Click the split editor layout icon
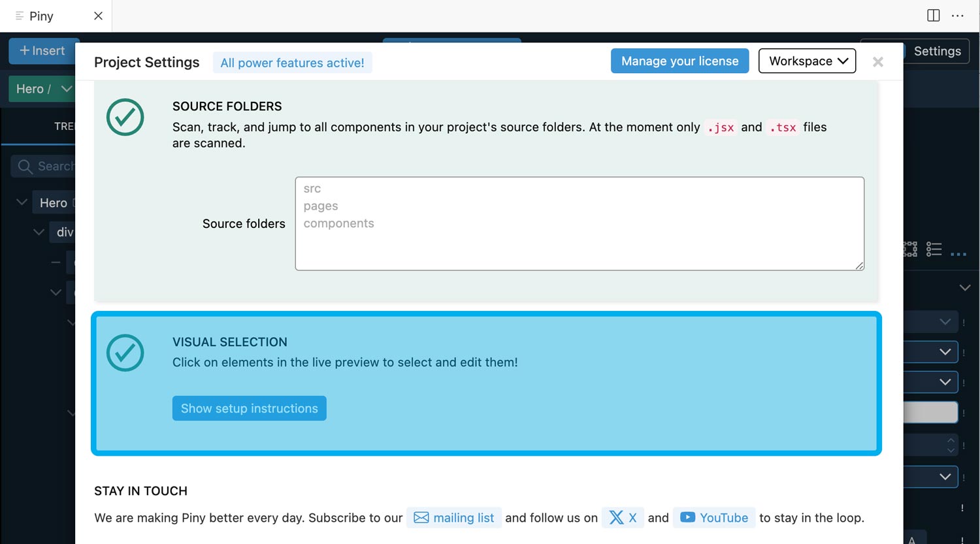 pos(934,16)
